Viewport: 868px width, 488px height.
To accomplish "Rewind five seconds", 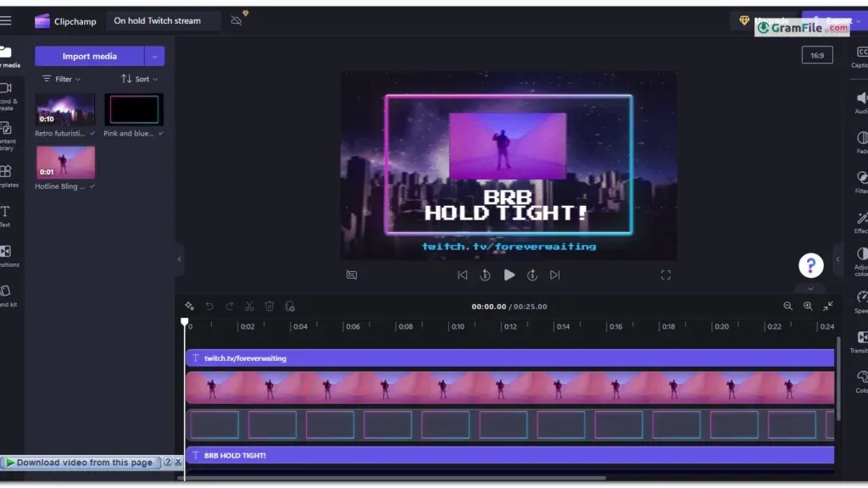I will pos(485,275).
